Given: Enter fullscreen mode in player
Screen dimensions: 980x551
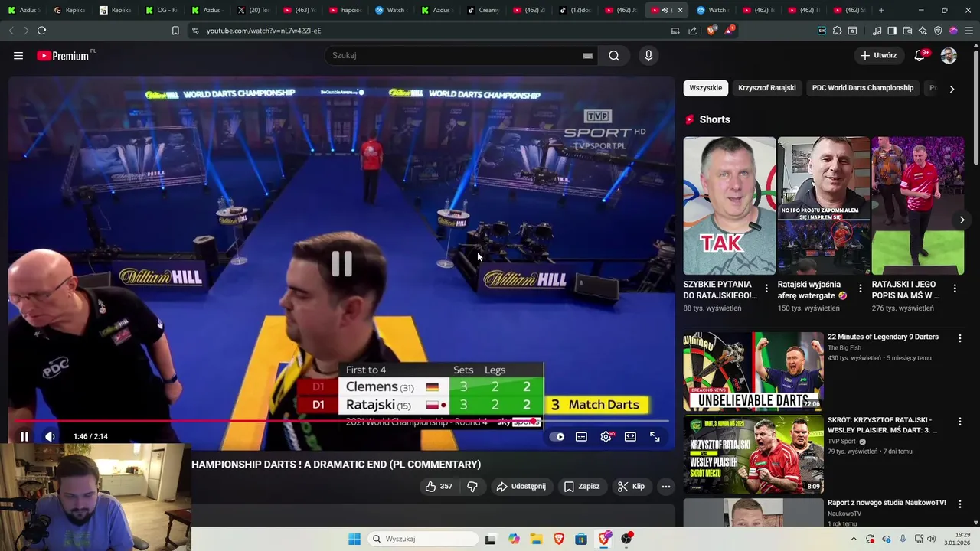Looking at the screenshot, I should click(x=655, y=437).
